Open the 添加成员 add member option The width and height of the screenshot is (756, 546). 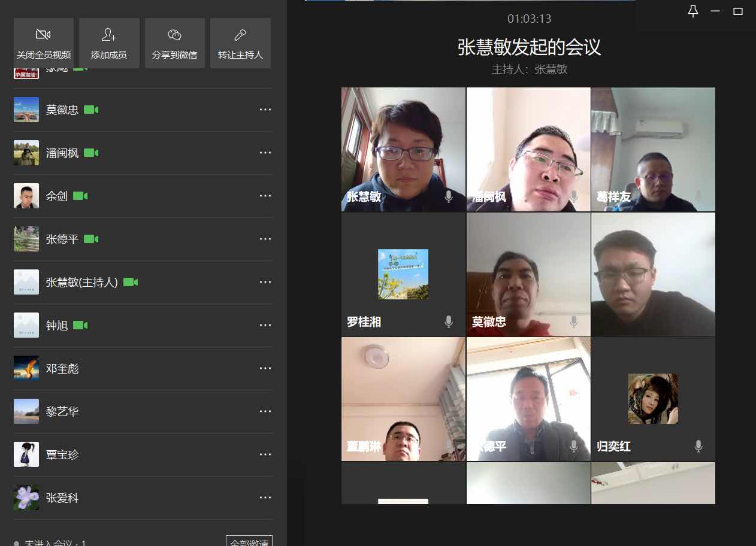[109, 43]
